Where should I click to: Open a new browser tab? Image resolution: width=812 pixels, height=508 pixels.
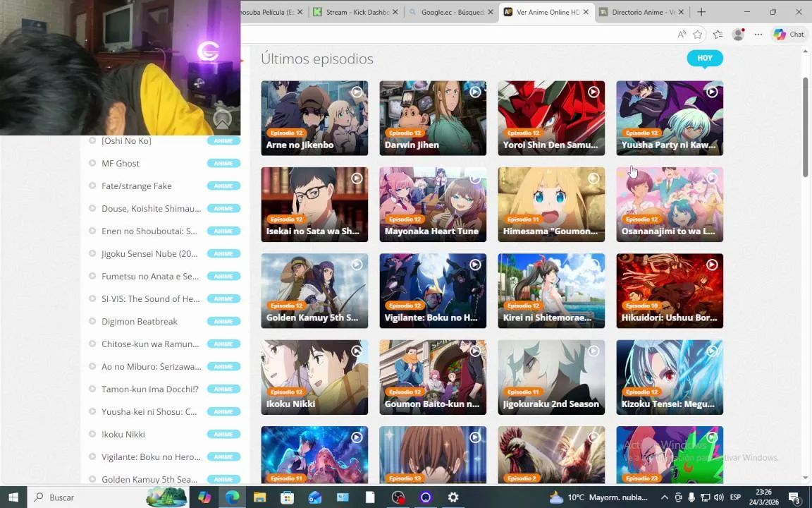click(702, 12)
